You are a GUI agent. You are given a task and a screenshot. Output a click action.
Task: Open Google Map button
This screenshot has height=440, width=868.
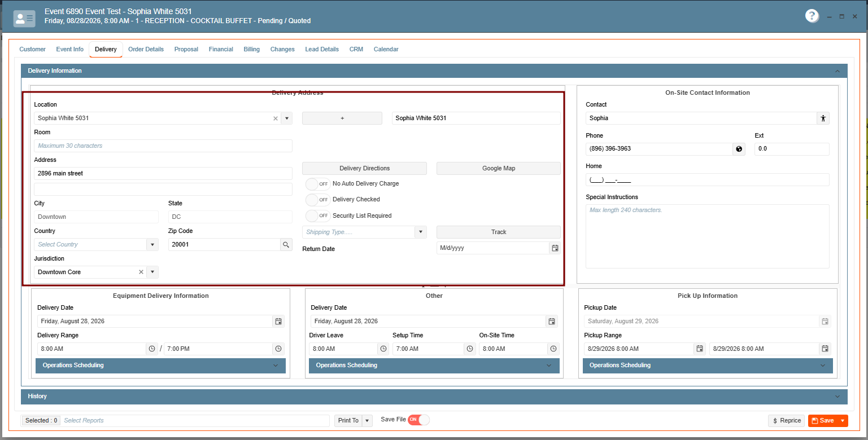499,169
